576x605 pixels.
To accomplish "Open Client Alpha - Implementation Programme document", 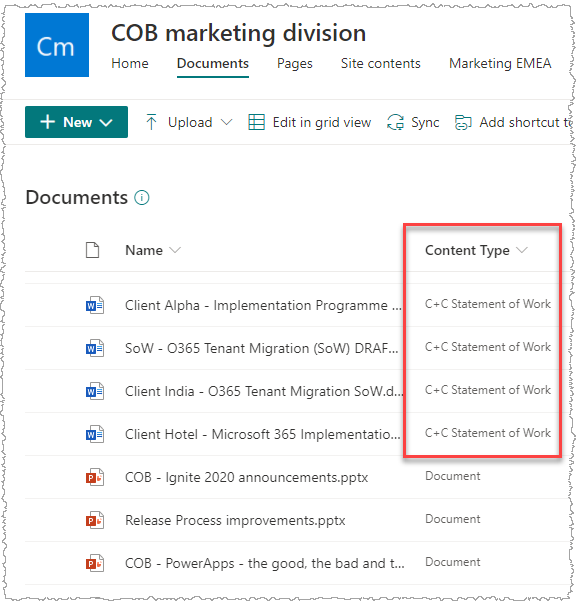I will pyautogui.click(x=263, y=305).
